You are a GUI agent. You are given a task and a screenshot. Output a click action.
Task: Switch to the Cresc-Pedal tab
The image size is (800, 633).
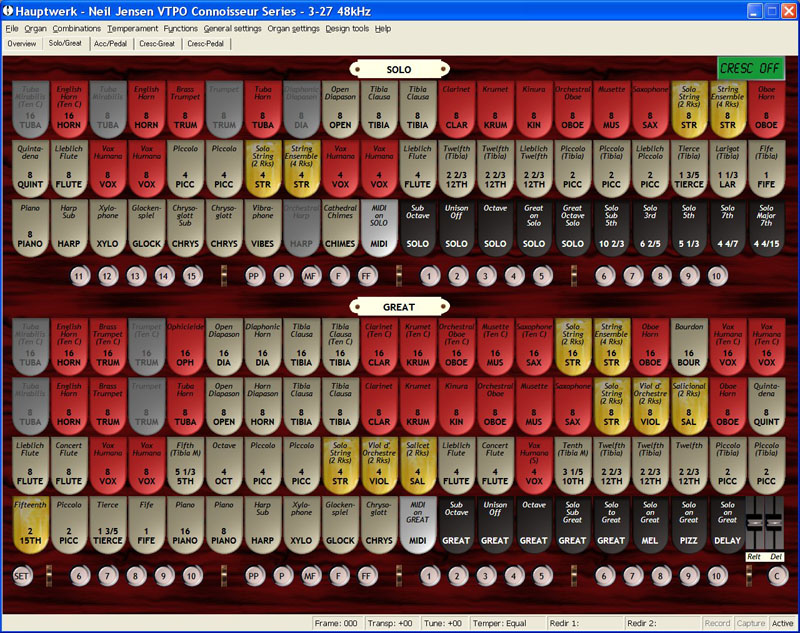[x=205, y=44]
